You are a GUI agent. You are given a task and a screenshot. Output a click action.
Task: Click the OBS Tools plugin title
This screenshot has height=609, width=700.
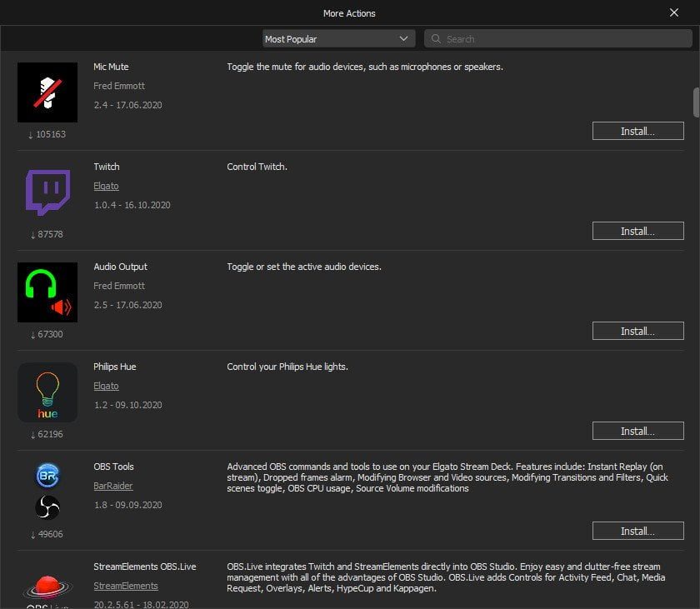(113, 467)
